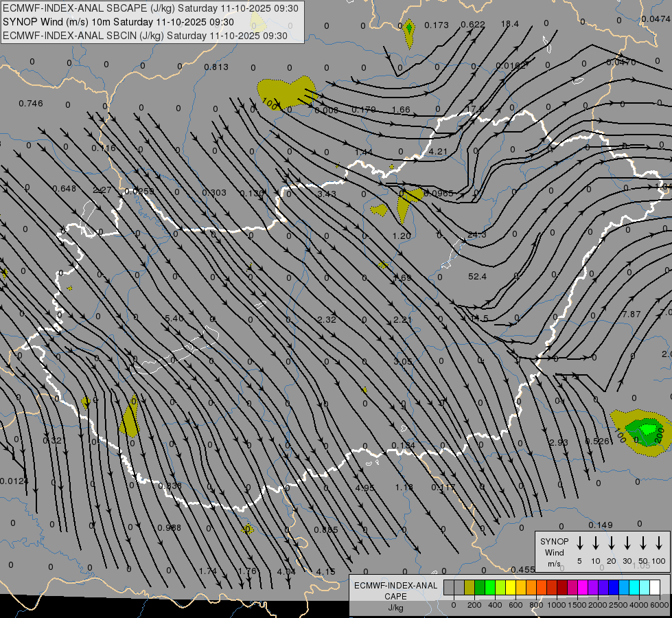This screenshot has height=618, width=672.
Task: Click the map value 2.93
Action: click(x=559, y=442)
